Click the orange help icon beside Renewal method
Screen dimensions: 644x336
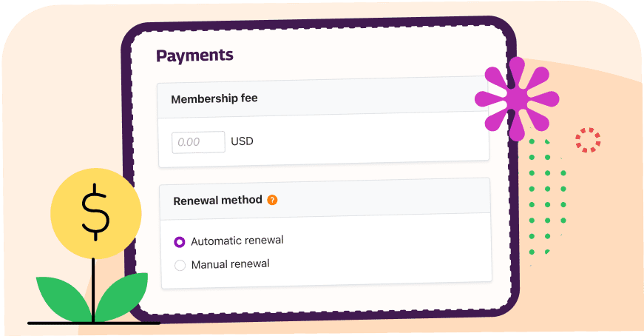(272, 200)
